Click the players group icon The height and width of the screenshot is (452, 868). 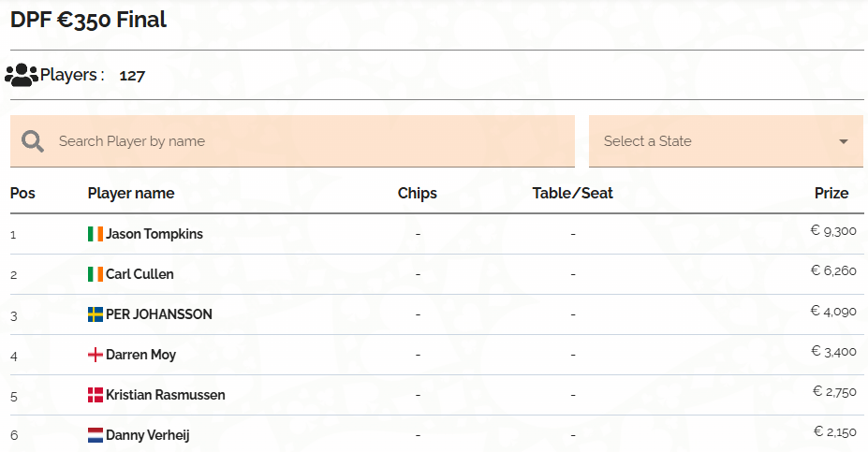click(x=22, y=75)
